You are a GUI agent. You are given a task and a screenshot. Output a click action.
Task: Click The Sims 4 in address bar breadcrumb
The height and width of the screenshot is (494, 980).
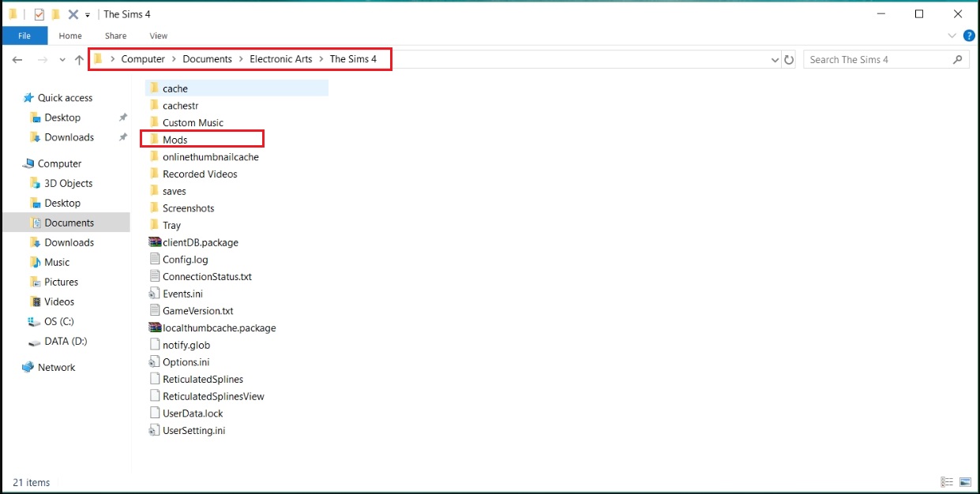point(353,59)
